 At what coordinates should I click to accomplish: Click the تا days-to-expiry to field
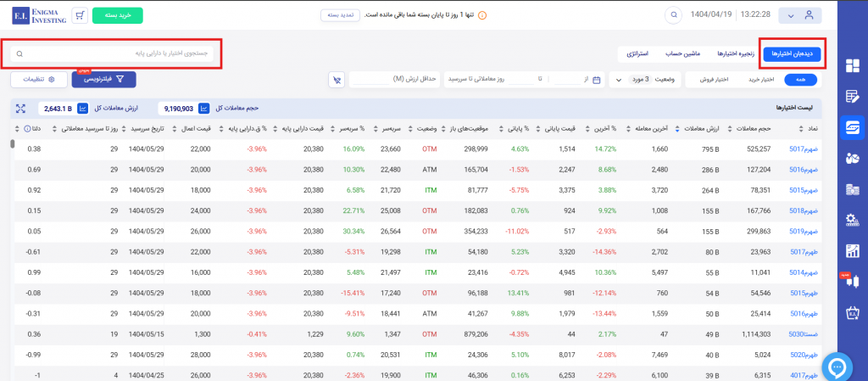pyautogui.click(x=520, y=80)
